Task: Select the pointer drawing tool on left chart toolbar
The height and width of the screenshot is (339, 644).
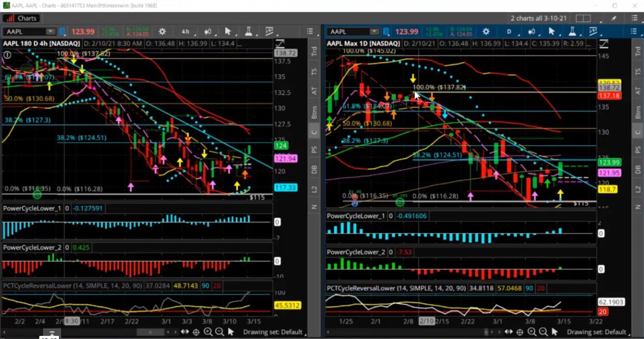Action: click(228, 32)
